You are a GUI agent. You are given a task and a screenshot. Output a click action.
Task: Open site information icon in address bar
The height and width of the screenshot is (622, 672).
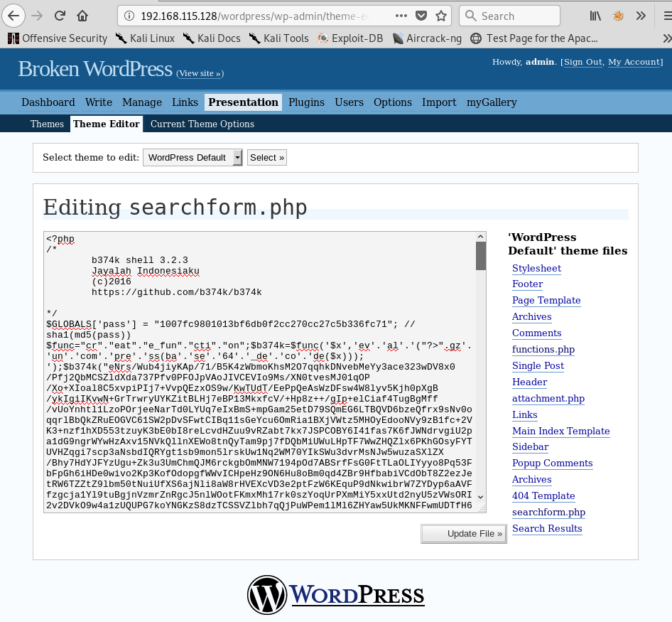129,16
